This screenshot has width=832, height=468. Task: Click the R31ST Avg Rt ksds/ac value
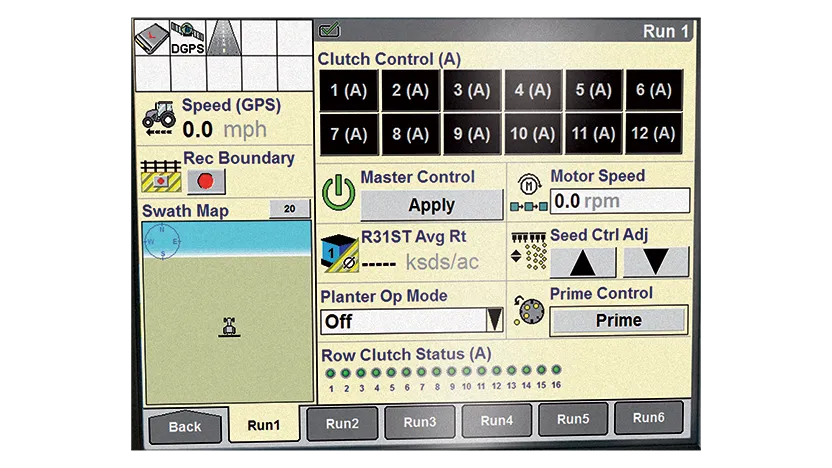coord(420,262)
